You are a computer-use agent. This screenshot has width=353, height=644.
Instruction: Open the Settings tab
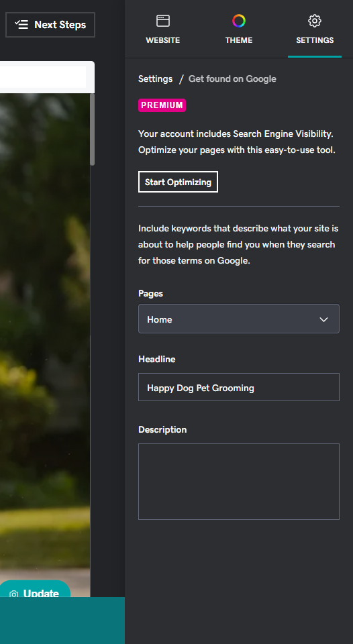tap(315, 29)
